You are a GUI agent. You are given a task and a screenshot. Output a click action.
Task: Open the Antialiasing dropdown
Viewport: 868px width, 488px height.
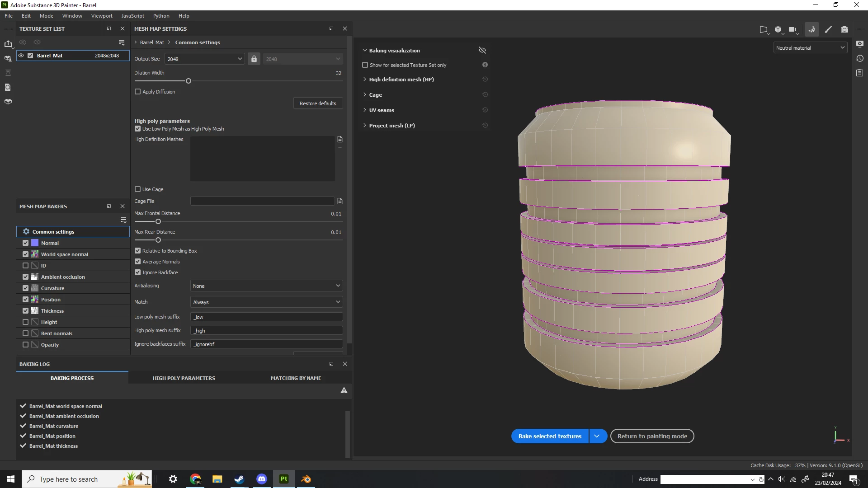coord(266,286)
